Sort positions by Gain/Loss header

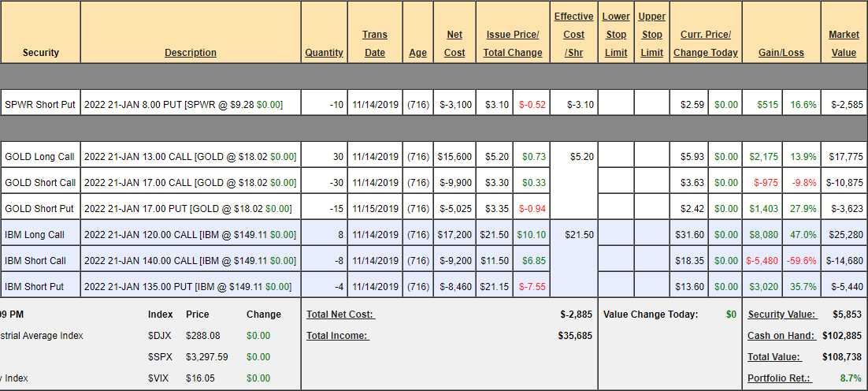point(781,53)
